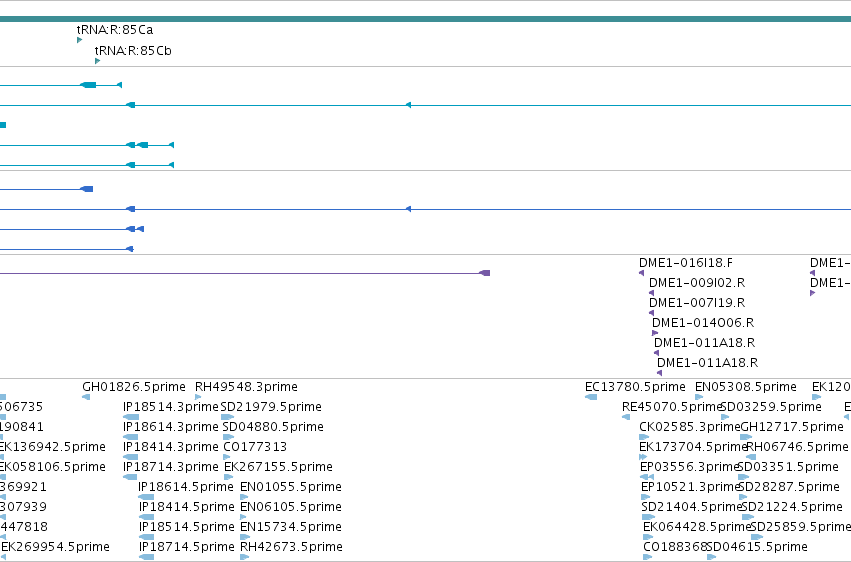Open the SD25859.5prime label
The height and width of the screenshot is (562, 851).
coord(801,527)
